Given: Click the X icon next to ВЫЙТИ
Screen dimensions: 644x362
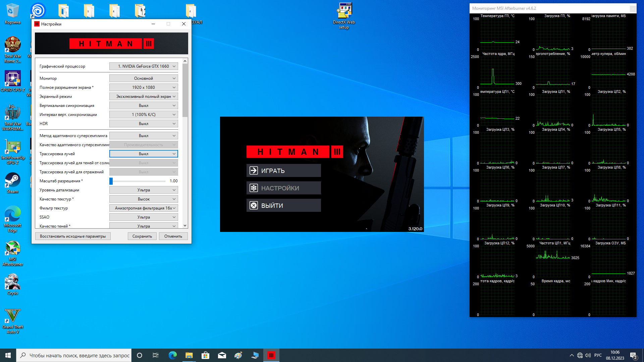Looking at the screenshot, I should [x=254, y=205].
